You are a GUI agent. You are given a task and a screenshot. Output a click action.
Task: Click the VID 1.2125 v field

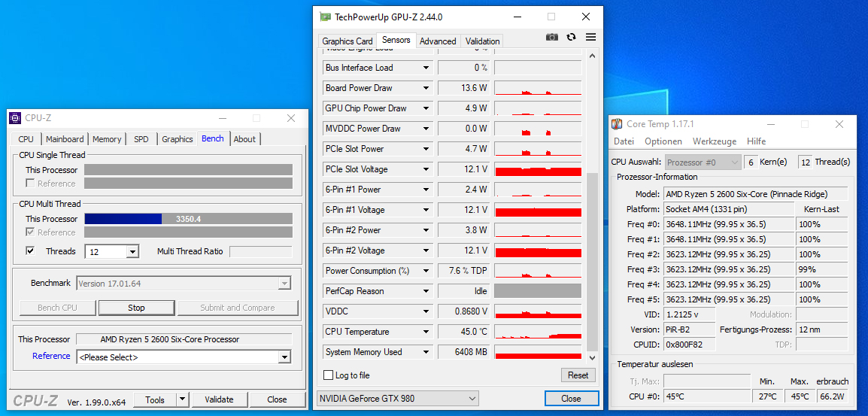[x=689, y=314]
